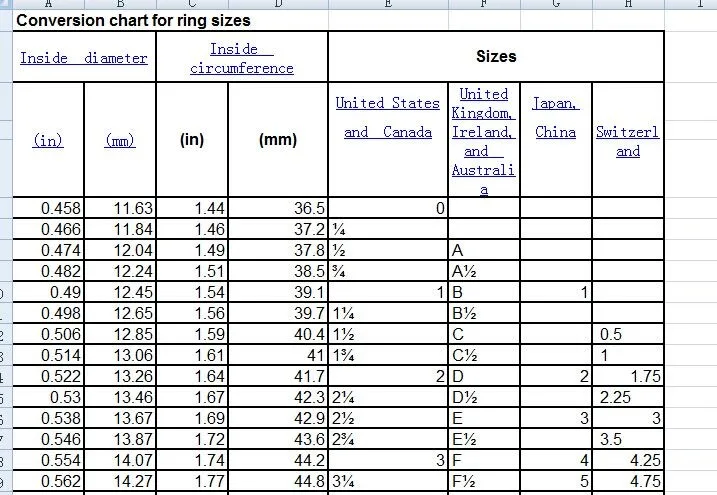This screenshot has width=717, height=495.
Task: Select cell with value 11.63
Action: click(120, 208)
